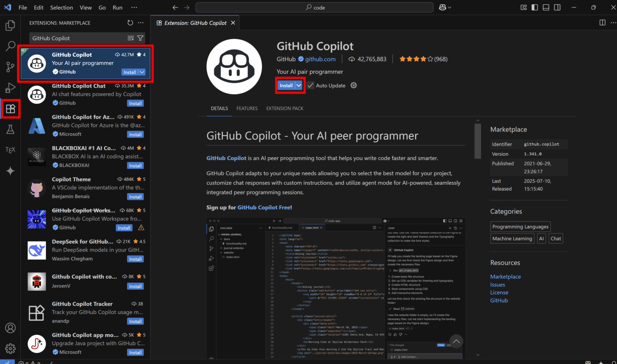
Task: Open the Explorer view in the activity bar
Action: pyautogui.click(x=10, y=25)
